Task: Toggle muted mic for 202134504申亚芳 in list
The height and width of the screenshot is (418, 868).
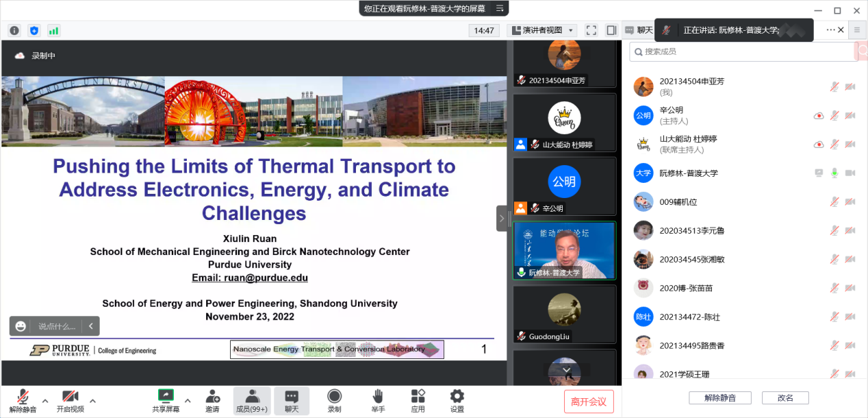Action: click(834, 87)
